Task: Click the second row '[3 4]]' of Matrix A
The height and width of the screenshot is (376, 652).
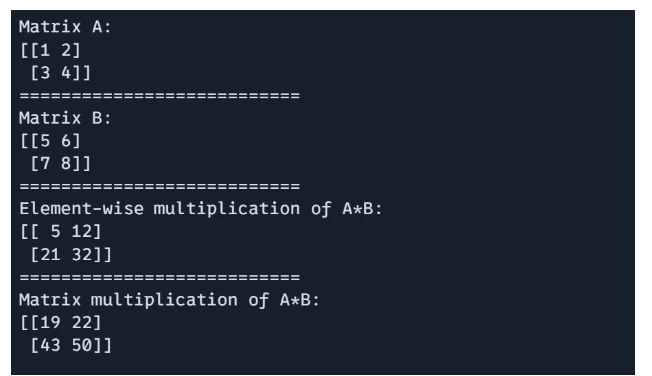Action: coord(60,73)
